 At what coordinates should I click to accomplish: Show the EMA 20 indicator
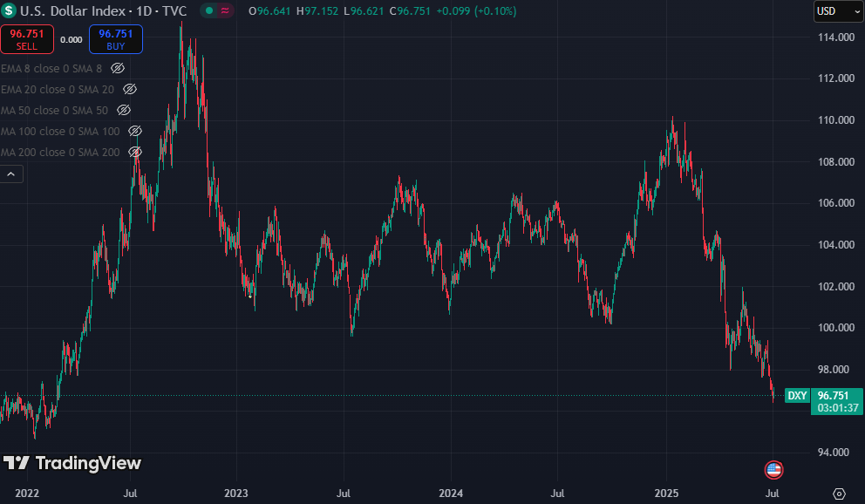[x=130, y=89]
